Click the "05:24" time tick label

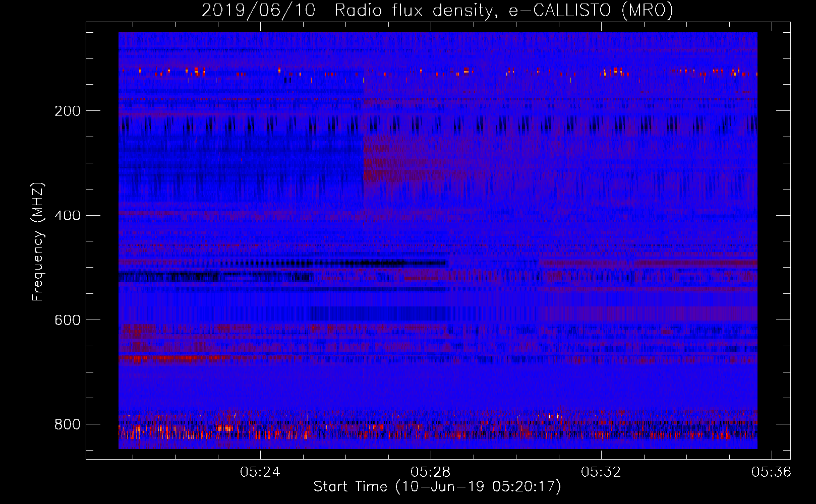(260, 472)
